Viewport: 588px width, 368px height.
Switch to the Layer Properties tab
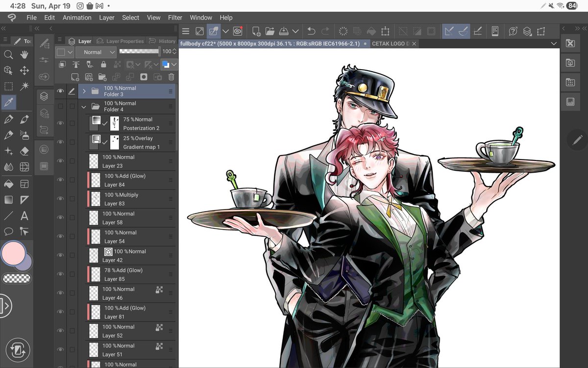pos(120,41)
